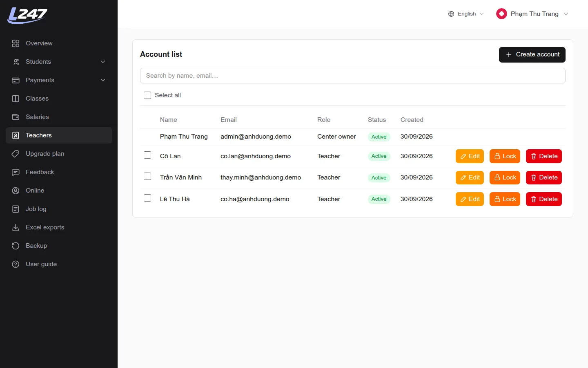Image resolution: width=588 pixels, height=368 pixels.
Task: Click the L247 logo
Action: [27, 16]
